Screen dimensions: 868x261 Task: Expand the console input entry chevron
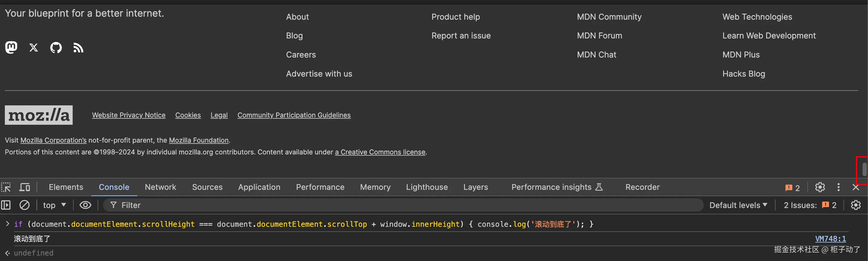pyautogui.click(x=7, y=224)
